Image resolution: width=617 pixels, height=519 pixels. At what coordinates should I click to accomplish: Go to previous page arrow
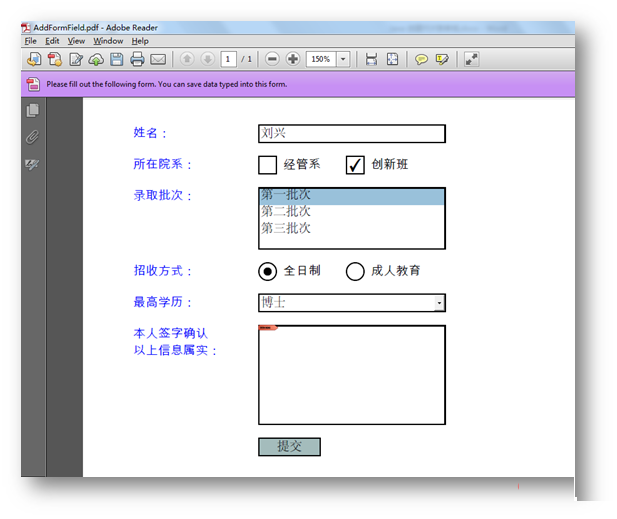tap(187, 59)
